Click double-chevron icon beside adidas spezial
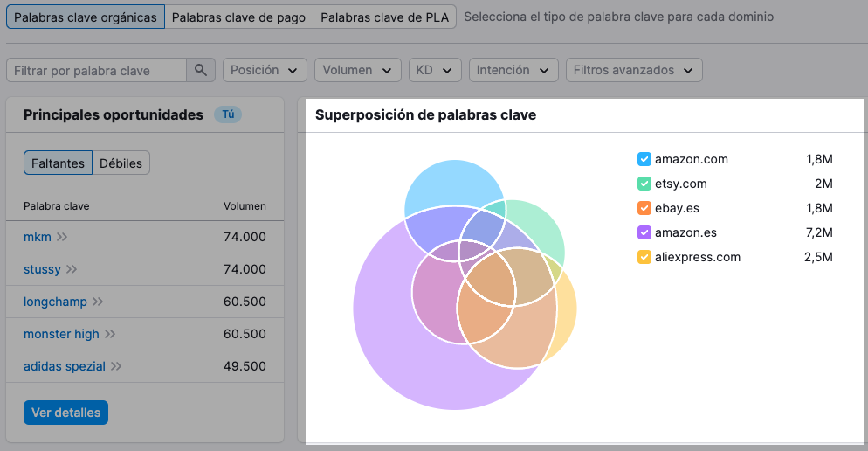The image size is (868, 451). [x=116, y=366]
